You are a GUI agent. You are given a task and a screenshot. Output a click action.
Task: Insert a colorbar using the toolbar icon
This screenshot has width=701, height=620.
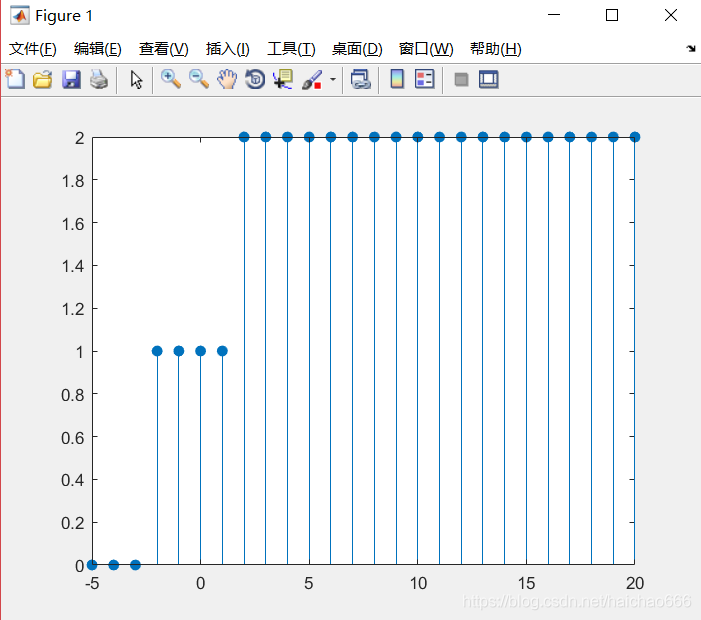coord(397,80)
